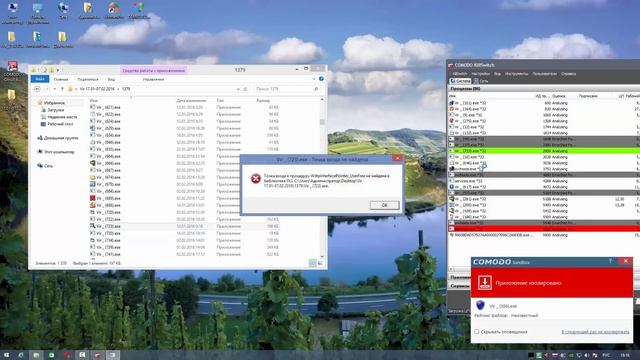Open Windows Start button
This screenshot has width=640, height=360.
7,355
